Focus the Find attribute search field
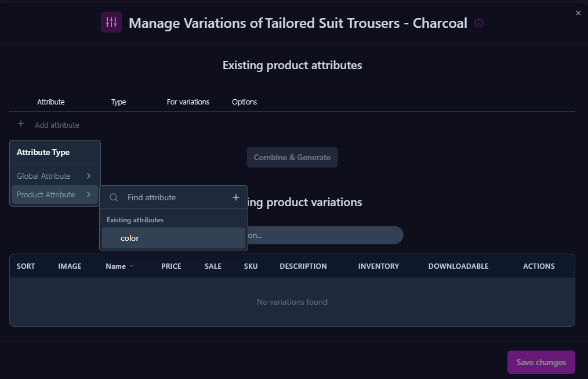The image size is (588, 379). click(x=174, y=197)
